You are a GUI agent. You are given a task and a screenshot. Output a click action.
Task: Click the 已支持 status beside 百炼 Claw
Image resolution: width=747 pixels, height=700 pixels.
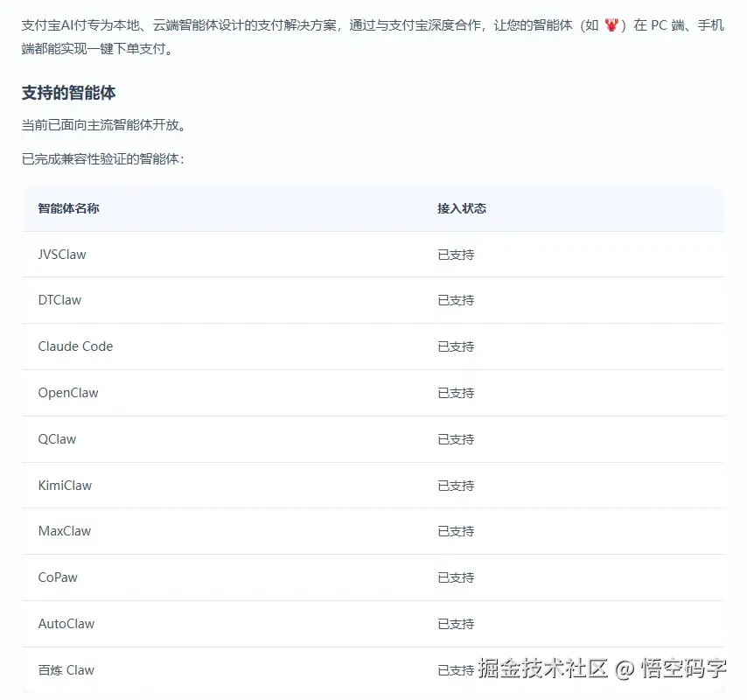(455, 669)
